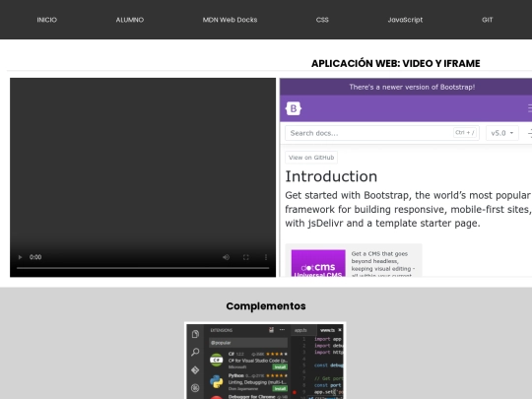532x399 pixels.
Task: Click the Introduction heading in the iframe
Action: tap(331, 176)
